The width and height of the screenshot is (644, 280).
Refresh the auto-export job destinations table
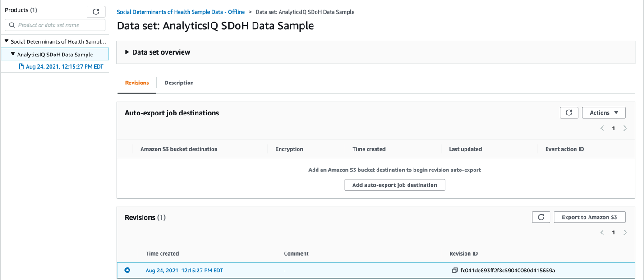[569, 113]
